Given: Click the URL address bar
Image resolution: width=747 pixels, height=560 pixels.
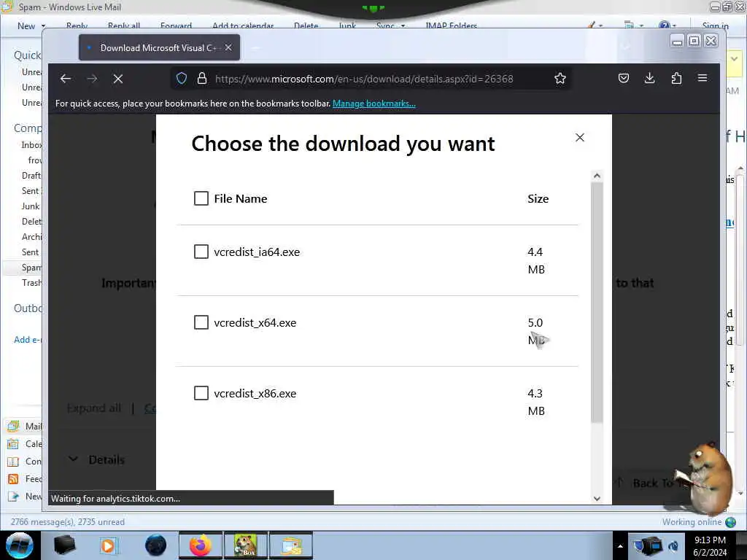Looking at the screenshot, I should [364, 79].
